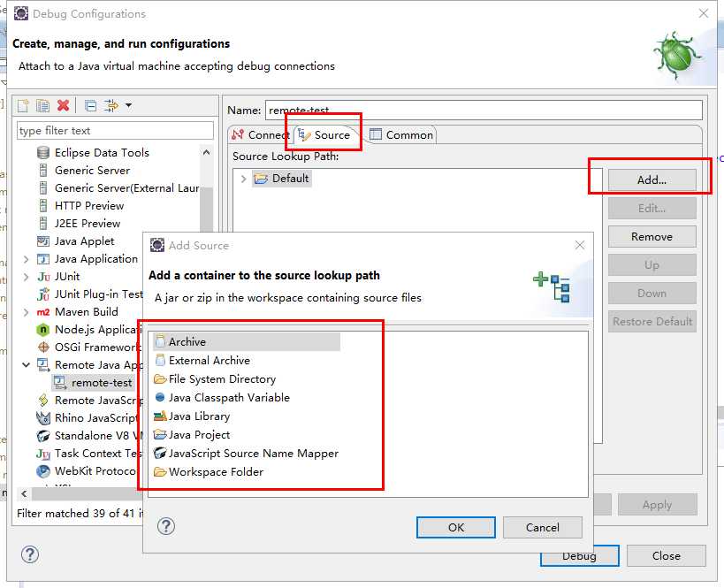The width and height of the screenshot is (724, 588).
Task: Click the New launch configuration icon
Action: [x=23, y=106]
